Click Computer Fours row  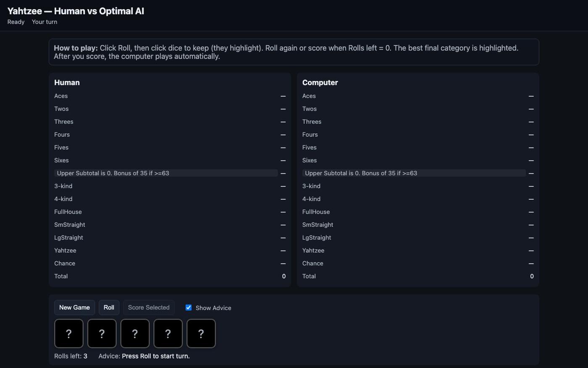tap(418, 135)
